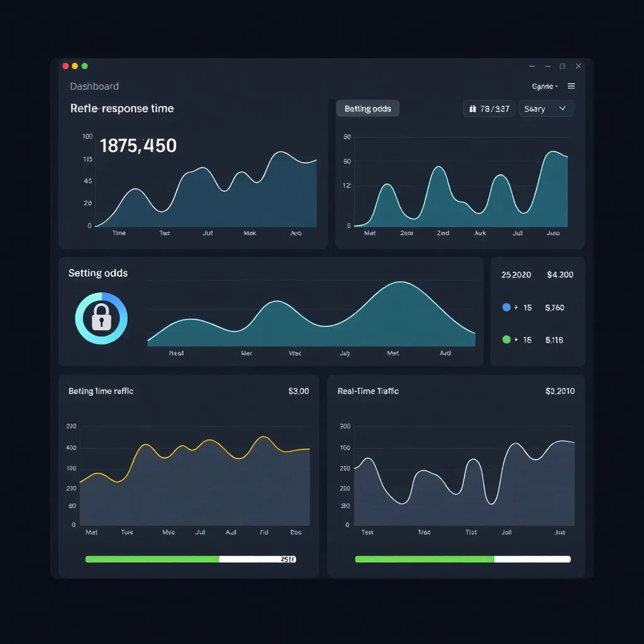Click the calendar icon beside 78/327

[472, 109]
